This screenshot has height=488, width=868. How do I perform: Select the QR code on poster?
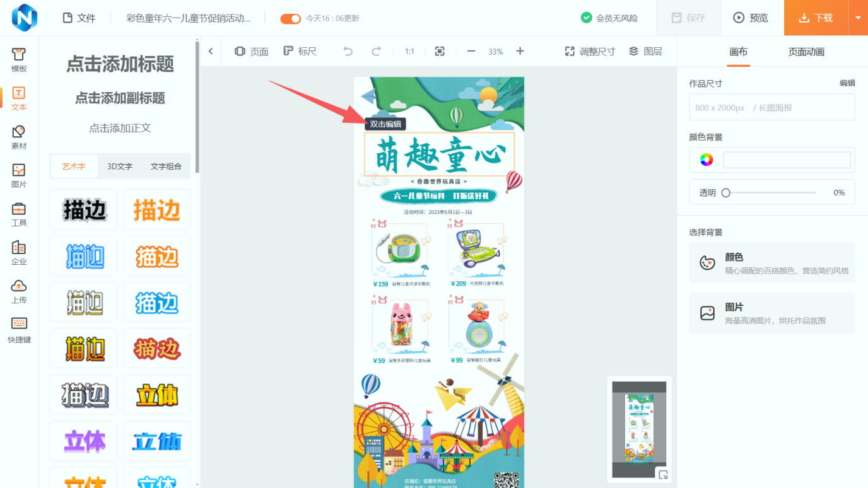(507, 480)
